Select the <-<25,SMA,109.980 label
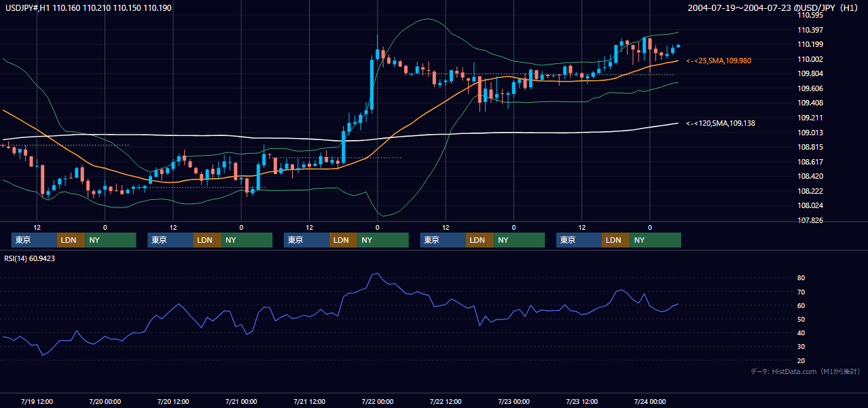The image size is (868, 408). point(719,61)
